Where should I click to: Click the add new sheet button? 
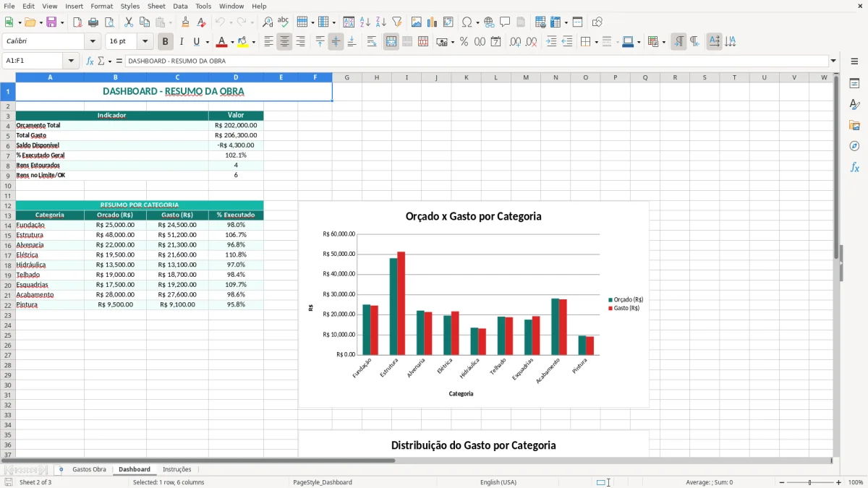tap(61, 470)
